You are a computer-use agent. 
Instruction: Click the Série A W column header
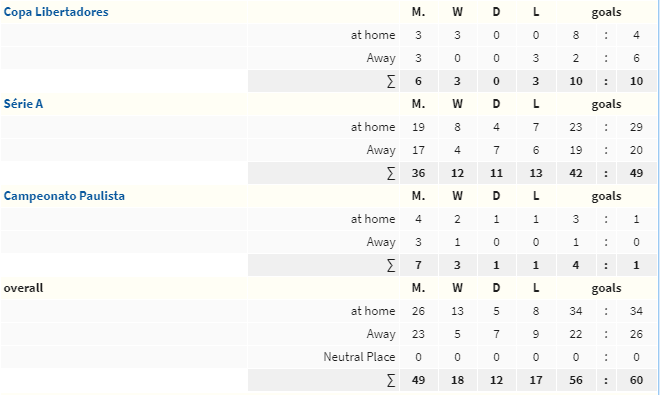click(458, 104)
